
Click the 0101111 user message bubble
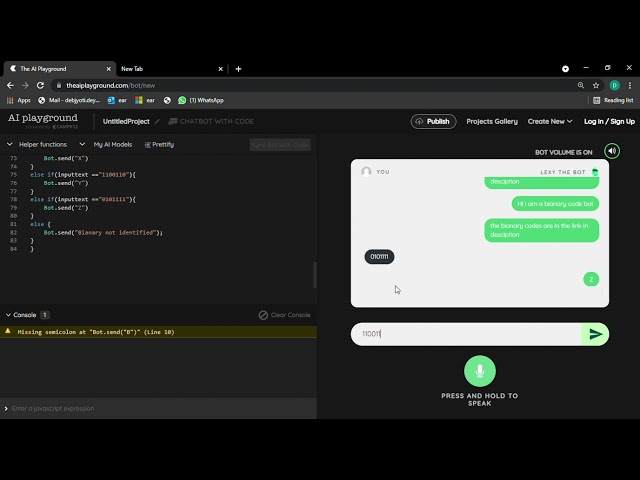379,257
